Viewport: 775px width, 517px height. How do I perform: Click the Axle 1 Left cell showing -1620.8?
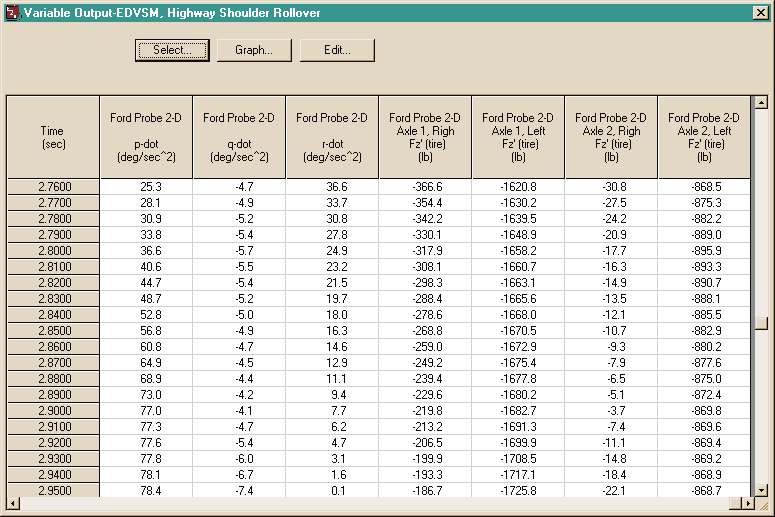coord(518,187)
